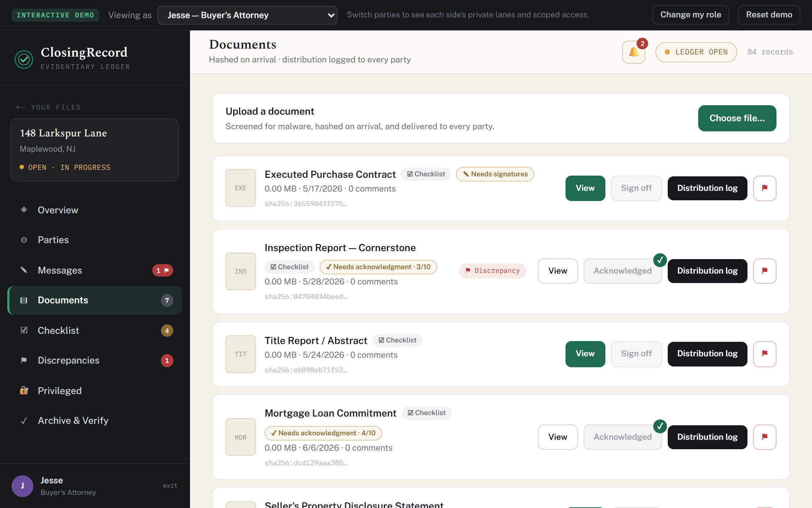Click the INTERACTIVE DEMO badge
This screenshot has height=508, width=812.
coord(55,15)
